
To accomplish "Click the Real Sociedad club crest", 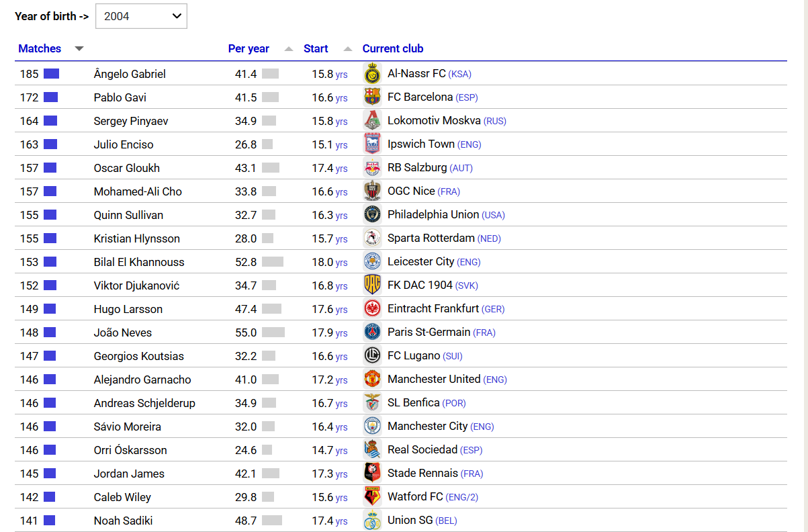I will pos(372,450).
